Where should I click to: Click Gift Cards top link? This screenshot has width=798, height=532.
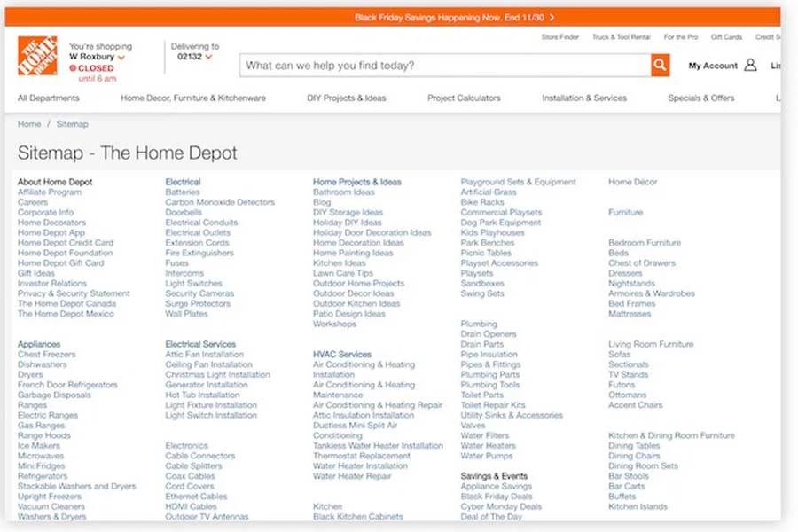coord(726,37)
